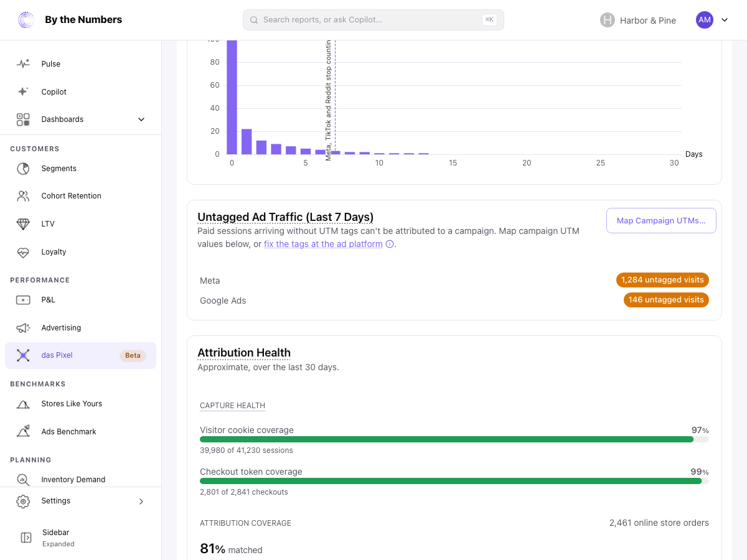Click the search magnifier icon
This screenshot has width=747, height=560.
click(x=254, y=20)
